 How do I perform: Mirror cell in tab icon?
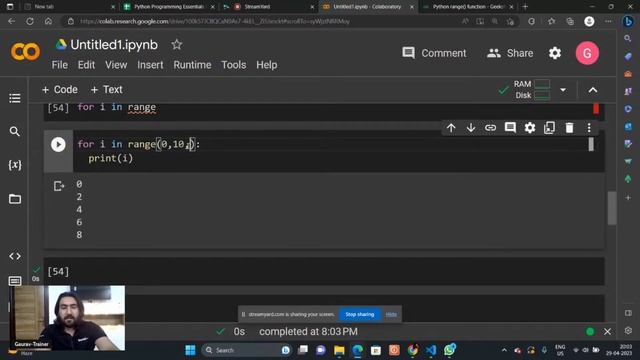[549, 128]
